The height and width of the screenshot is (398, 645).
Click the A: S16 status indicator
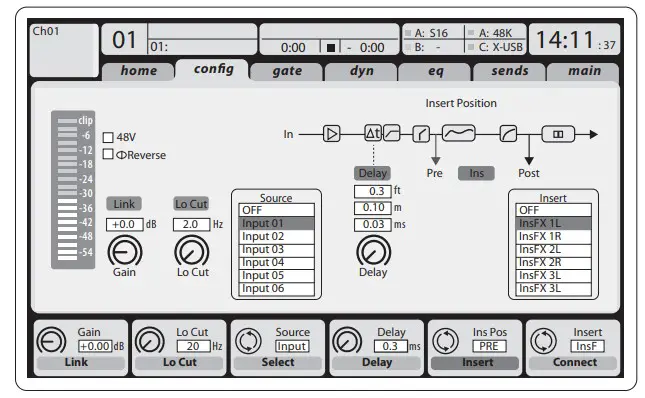tap(427, 33)
